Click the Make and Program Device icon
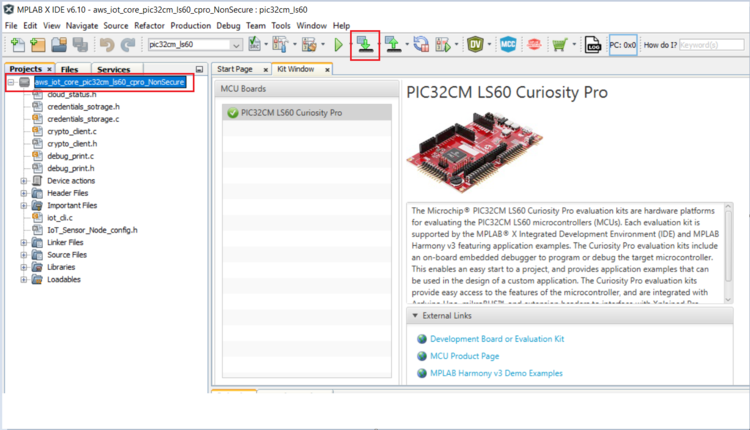The image size is (750, 430). pyautogui.click(x=366, y=45)
